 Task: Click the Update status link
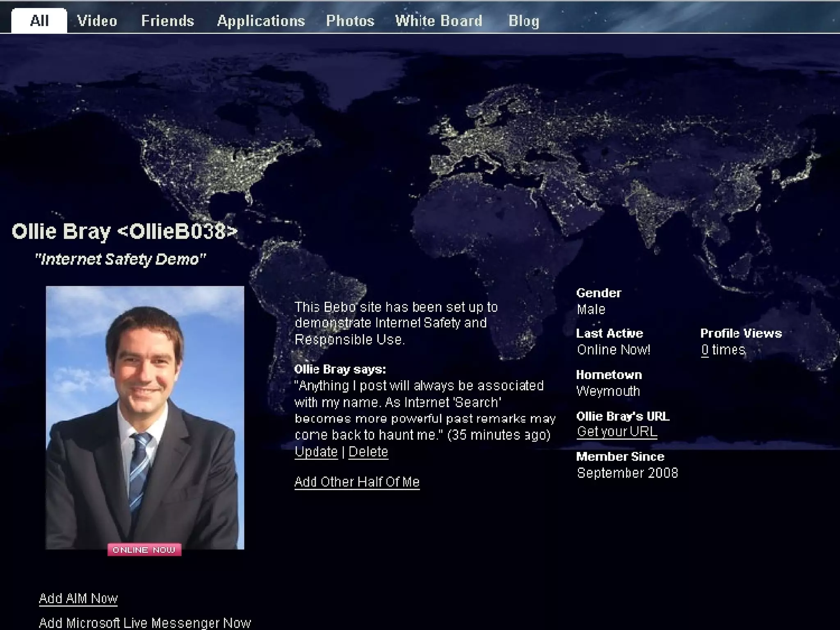tap(316, 452)
